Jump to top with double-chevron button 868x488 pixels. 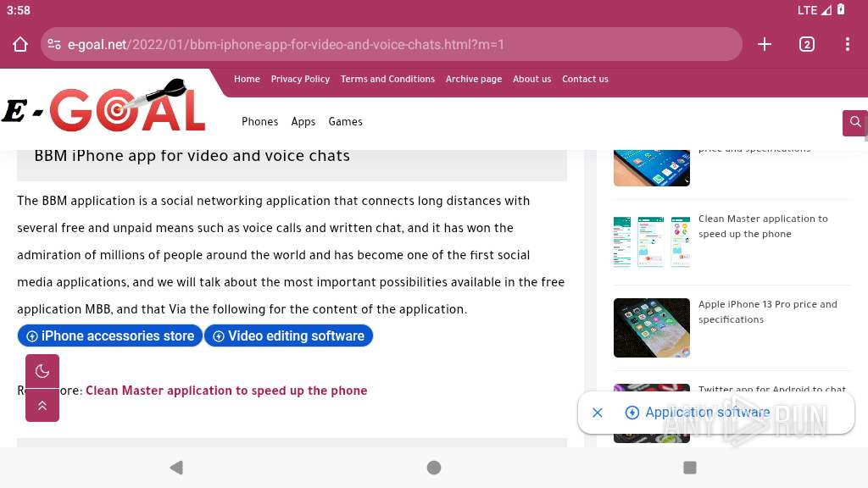[x=42, y=405]
